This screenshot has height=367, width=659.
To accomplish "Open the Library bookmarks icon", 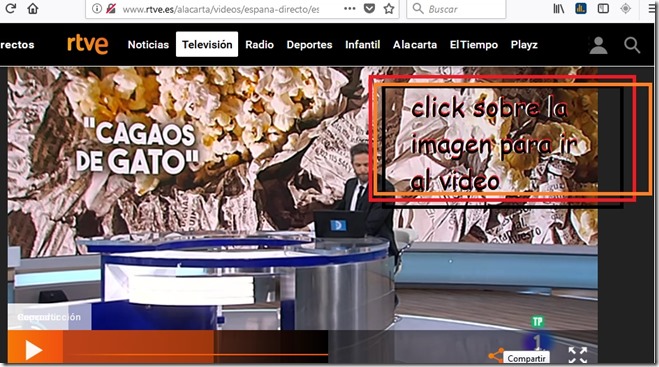I will pyautogui.click(x=559, y=8).
